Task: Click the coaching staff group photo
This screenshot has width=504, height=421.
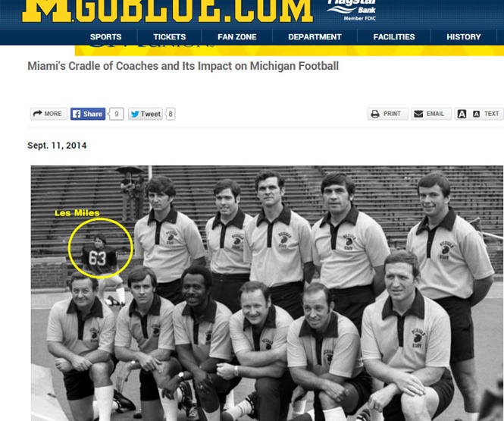Action: (x=267, y=293)
